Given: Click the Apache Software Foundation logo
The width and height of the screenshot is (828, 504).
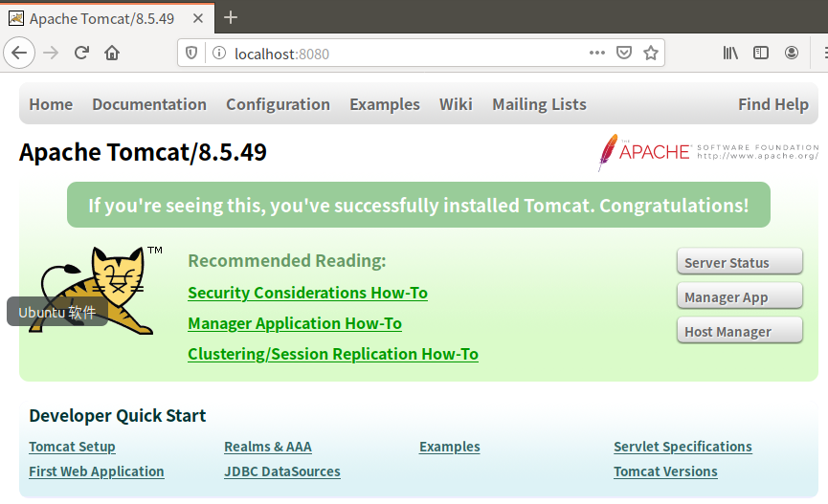Looking at the screenshot, I should (x=708, y=152).
